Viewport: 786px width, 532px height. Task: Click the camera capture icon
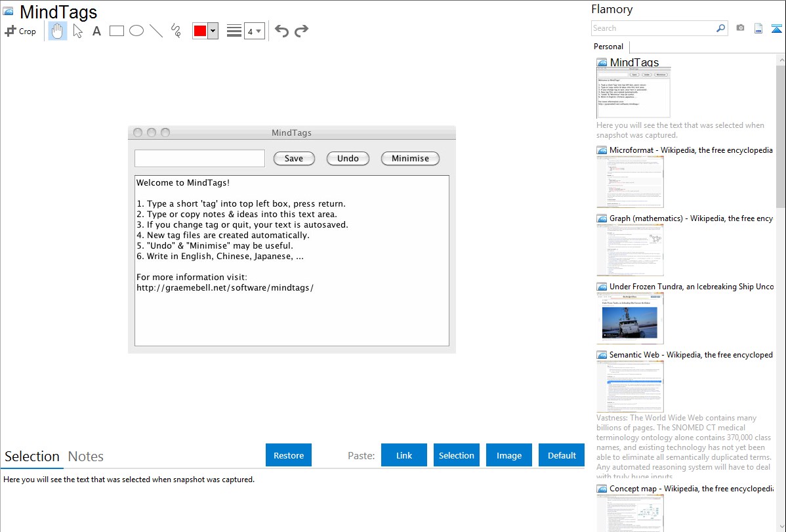point(740,28)
